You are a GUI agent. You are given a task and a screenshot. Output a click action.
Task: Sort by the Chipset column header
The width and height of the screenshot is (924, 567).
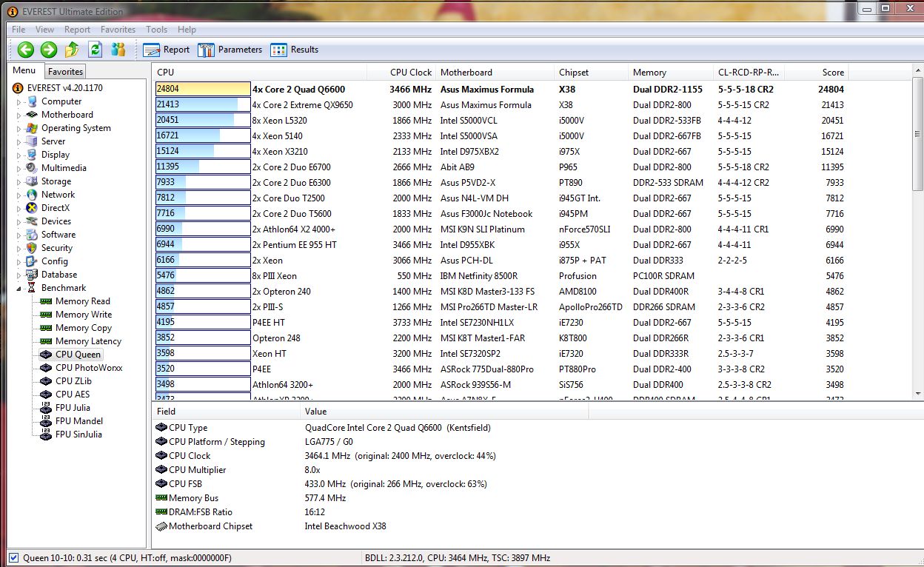591,73
